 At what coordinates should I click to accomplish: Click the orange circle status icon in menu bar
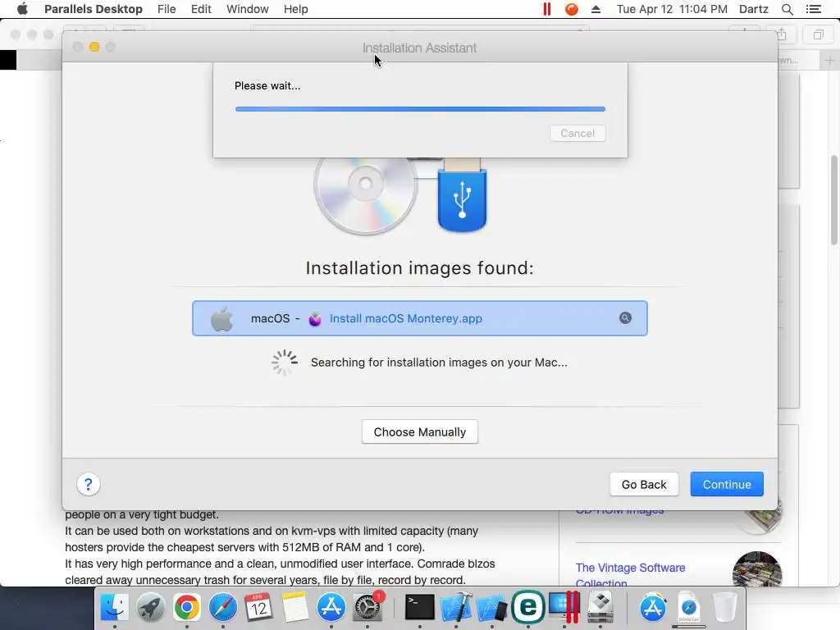(x=572, y=9)
